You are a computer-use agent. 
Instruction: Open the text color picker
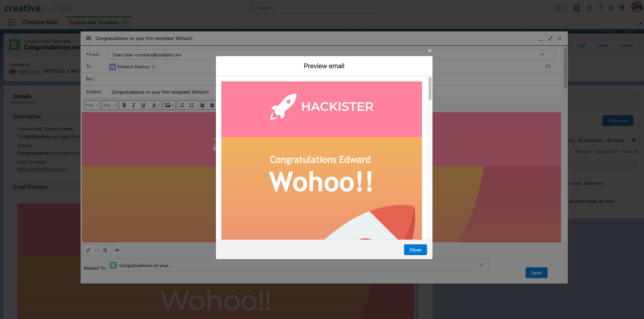156,105
